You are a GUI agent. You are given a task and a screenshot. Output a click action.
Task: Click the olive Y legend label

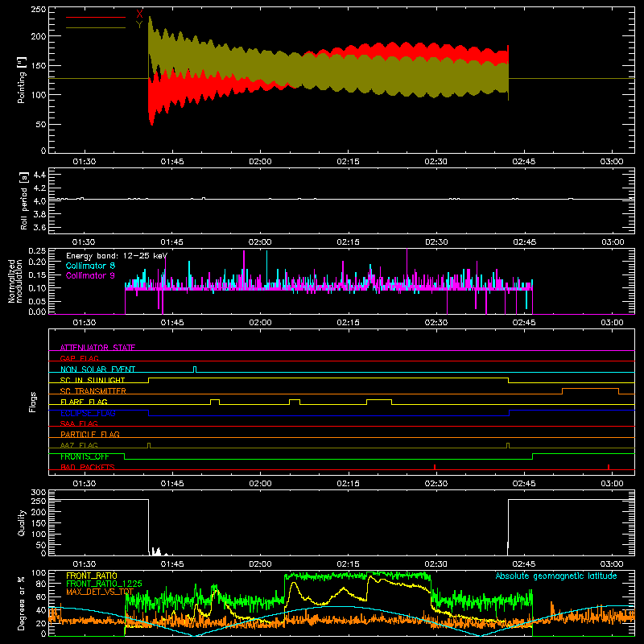pyautogui.click(x=139, y=25)
